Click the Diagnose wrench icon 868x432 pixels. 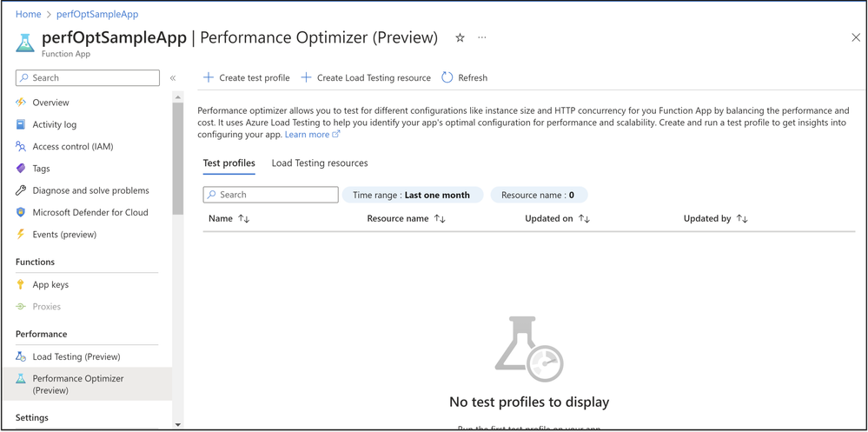21,190
